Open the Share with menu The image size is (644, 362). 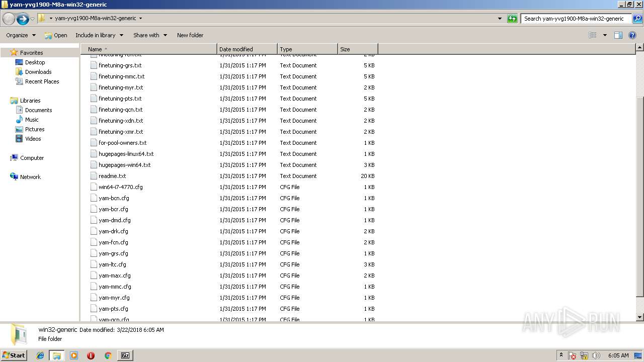[150, 35]
